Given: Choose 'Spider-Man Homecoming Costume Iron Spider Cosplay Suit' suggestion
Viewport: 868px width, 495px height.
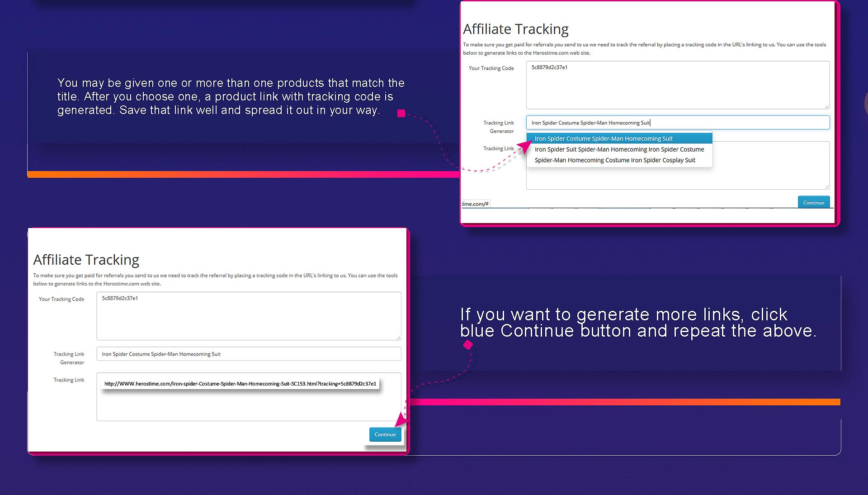Looking at the screenshot, I should tap(619, 160).
